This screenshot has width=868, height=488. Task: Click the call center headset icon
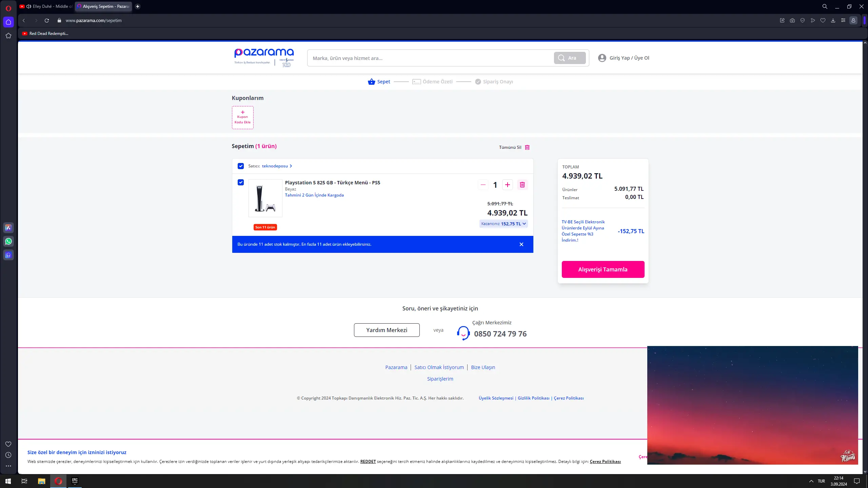click(463, 333)
